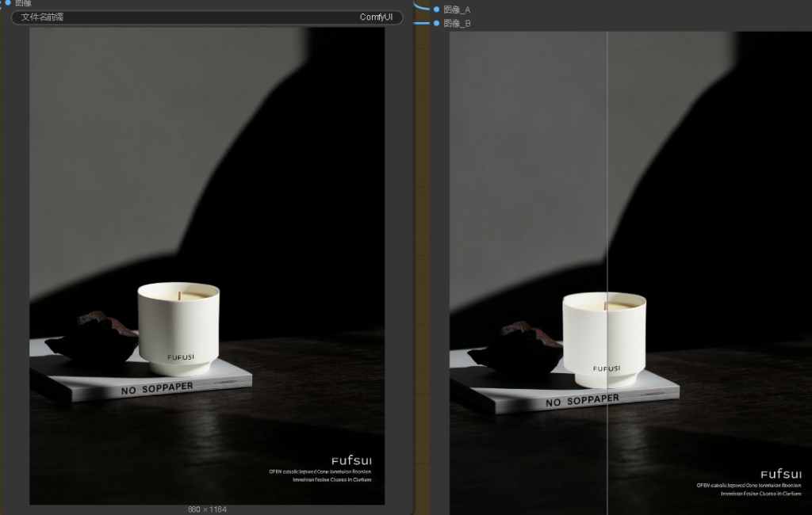Click the candle wick in left preview
The height and width of the screenshot is (515, 812).
(180, 296)
